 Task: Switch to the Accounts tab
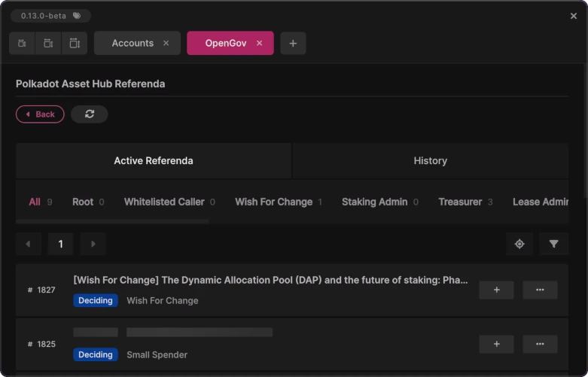133,44
